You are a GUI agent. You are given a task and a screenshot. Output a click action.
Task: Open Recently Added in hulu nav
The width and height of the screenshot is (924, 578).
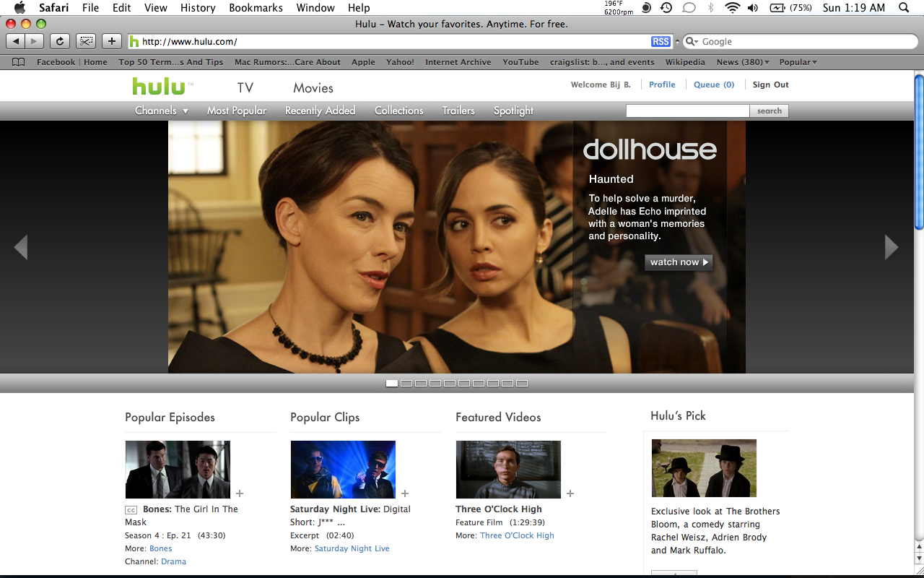point(320,111)
